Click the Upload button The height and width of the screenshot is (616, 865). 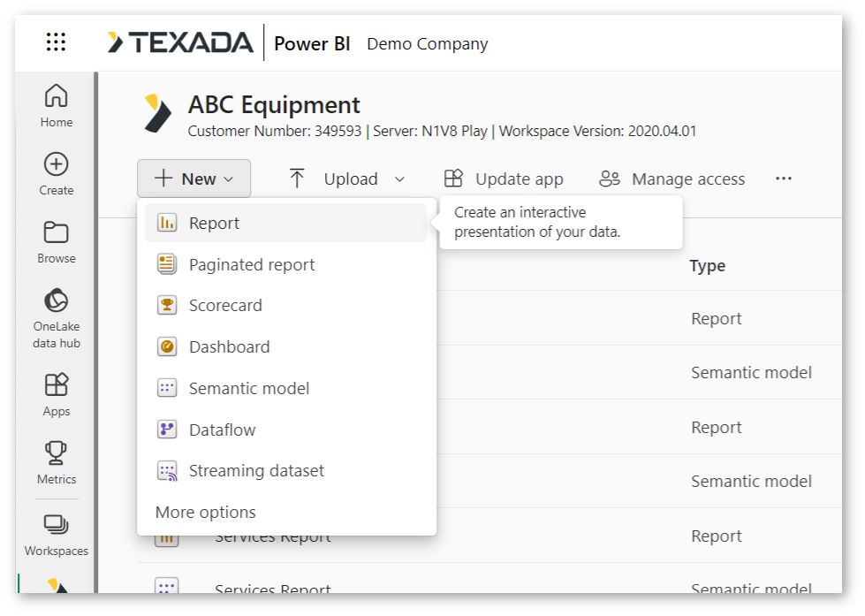[x=333, y=179]
